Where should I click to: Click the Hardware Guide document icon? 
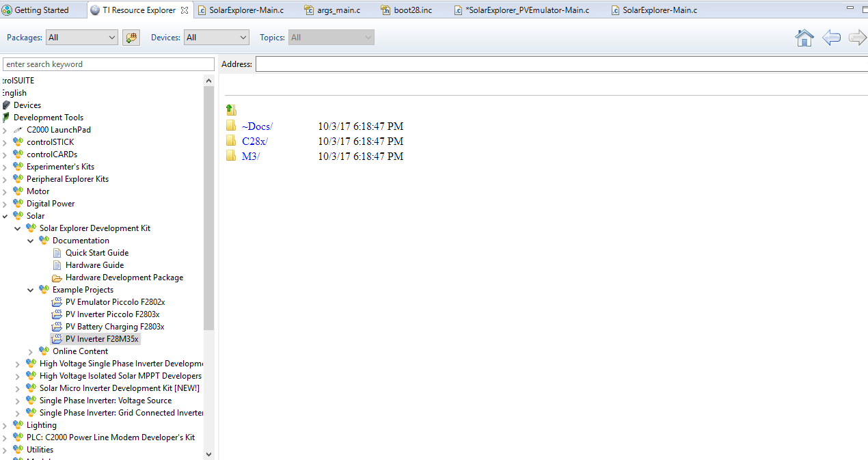pos(57,265)
